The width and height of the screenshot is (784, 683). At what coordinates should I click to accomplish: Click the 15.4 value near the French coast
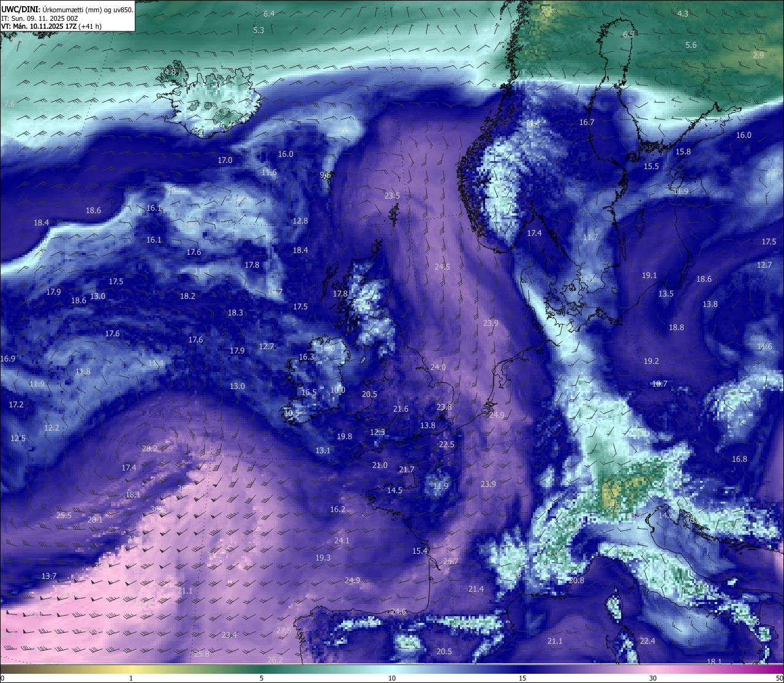point(420,551)
